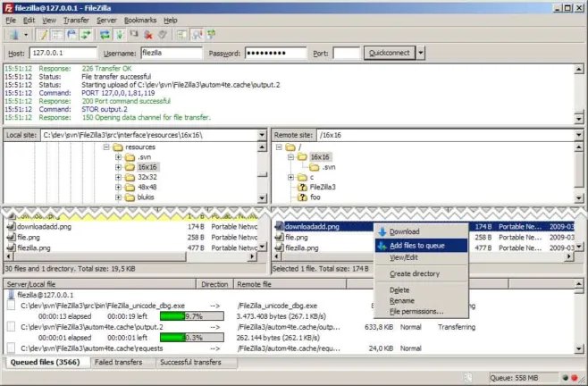This screenshot has width=588, height=386.
Task: Click the empty Port field
Action: [347, 53]
